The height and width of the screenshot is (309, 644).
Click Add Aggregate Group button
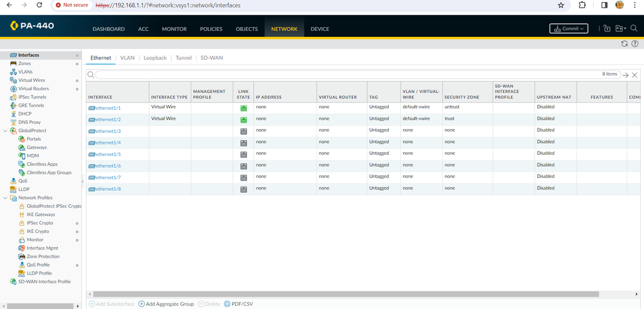coord(166,304)
